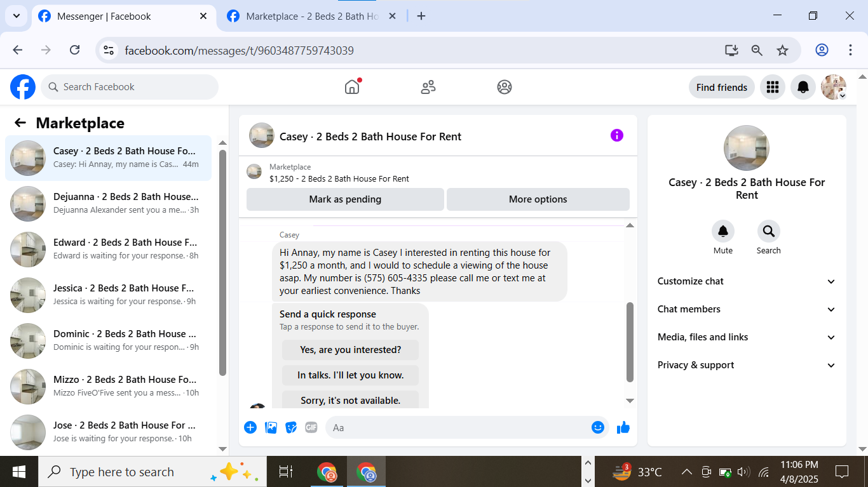Click the conversation information icon
The image size is (868, 487).
[x=617, y=135]
